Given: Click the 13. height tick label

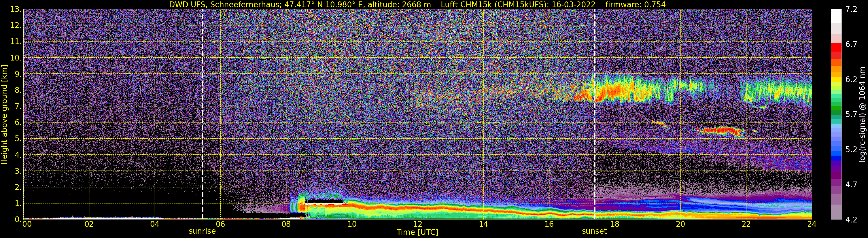Looking at the screenshot, I should pyautogui.click(x=16, y=10).
